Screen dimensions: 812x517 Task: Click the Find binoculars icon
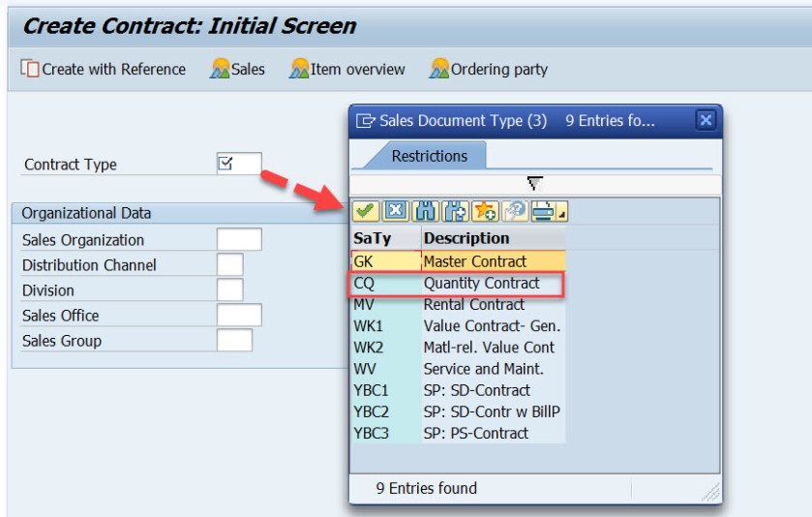pyautogui.click(x=425, y=211)
